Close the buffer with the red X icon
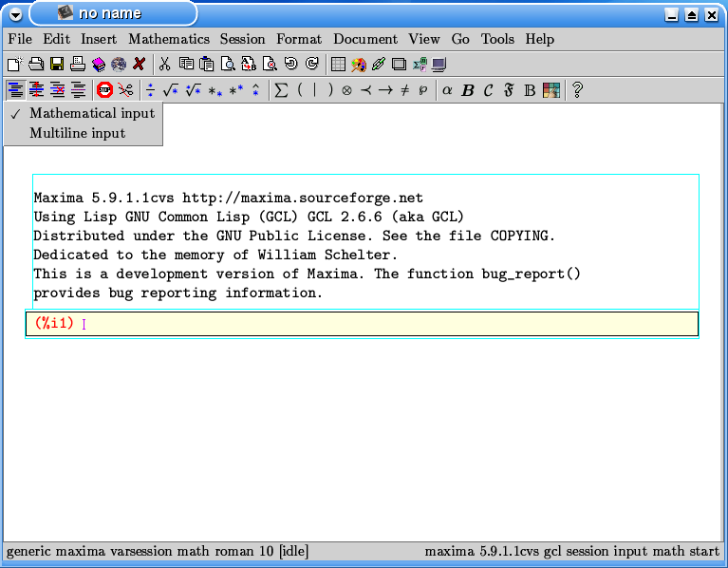Viewport: 728px width, 568px height. point(140,64)
